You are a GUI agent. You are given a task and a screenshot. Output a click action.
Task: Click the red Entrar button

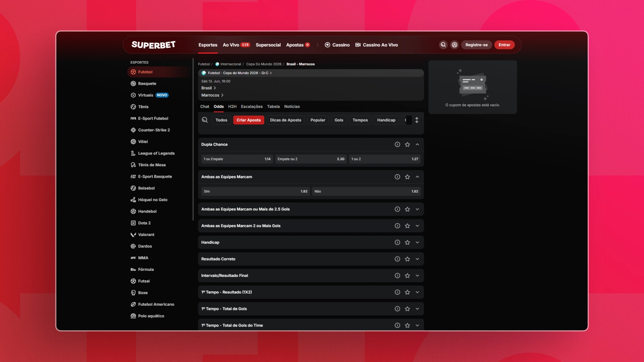coord(504,45)
